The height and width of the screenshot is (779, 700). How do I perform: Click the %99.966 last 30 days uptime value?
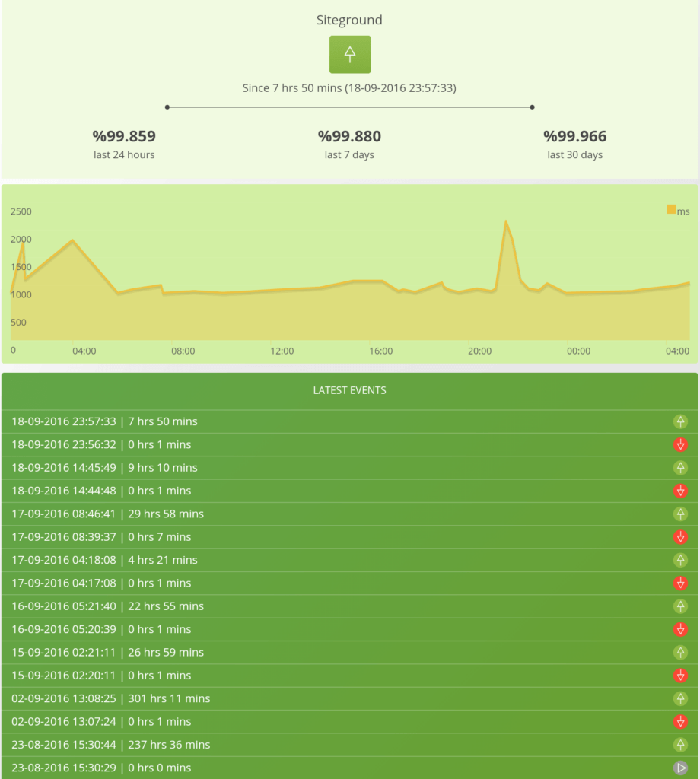(574, 136)
